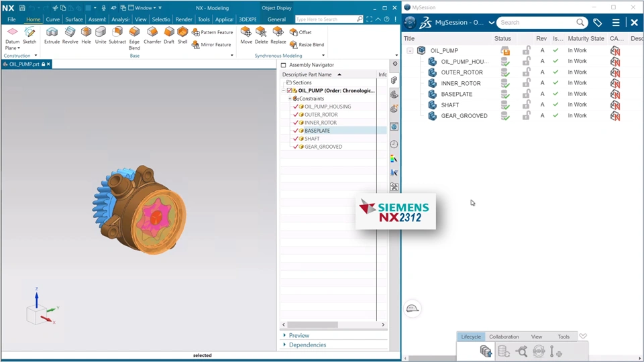Expand the Preview section
Screen dimensions: 644x362
click(284, 335)
